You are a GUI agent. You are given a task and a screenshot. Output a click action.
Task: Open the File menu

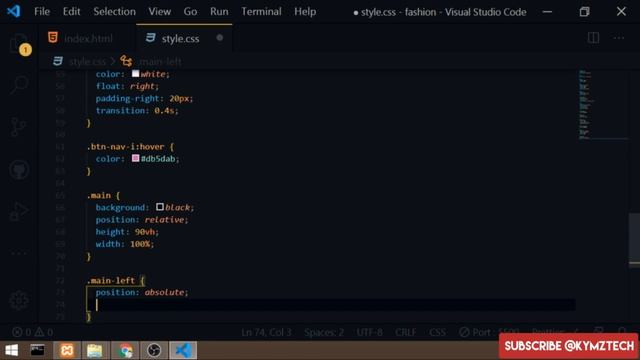(x=42, y=11)
